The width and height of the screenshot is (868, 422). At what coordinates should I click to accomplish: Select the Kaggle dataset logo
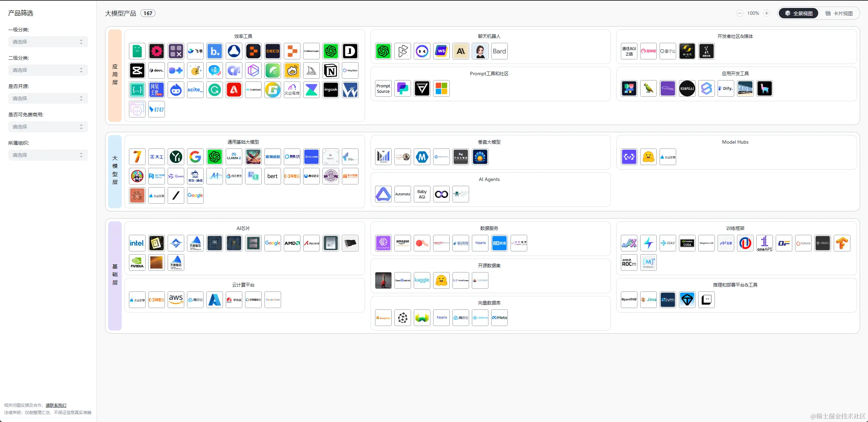click(422, 280)
